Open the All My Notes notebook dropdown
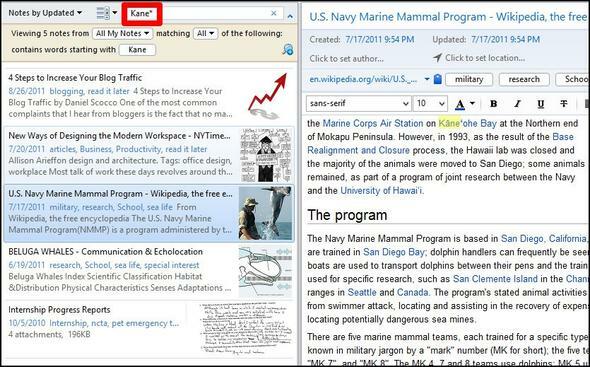The height and width of the screenshot is (367, 590). [122, 34]
